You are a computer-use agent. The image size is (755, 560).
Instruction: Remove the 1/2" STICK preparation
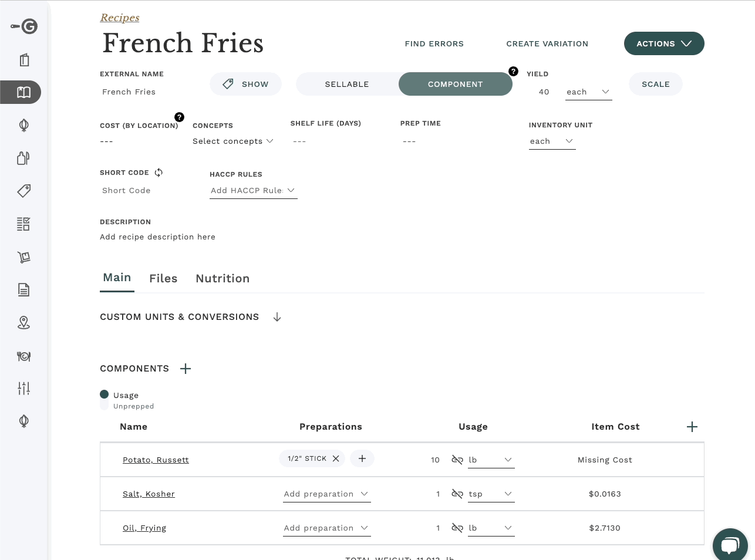[x=336, y=458]
